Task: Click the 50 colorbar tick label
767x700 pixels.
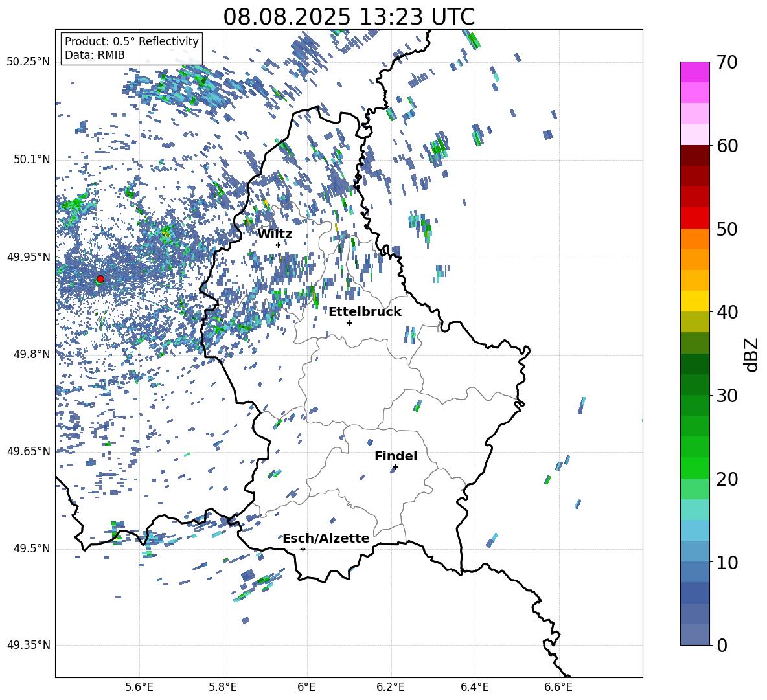Action: pyautogui.click(x=727, y=229)
